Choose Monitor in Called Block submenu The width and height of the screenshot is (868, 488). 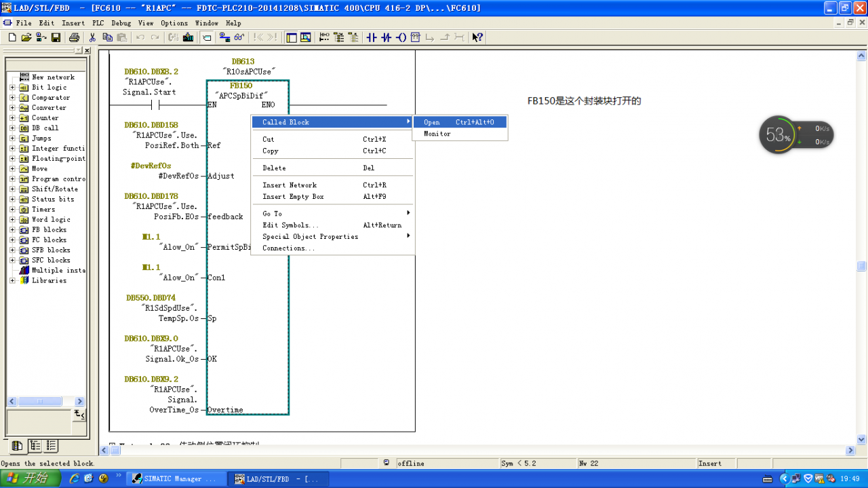[x=460, y=134]
